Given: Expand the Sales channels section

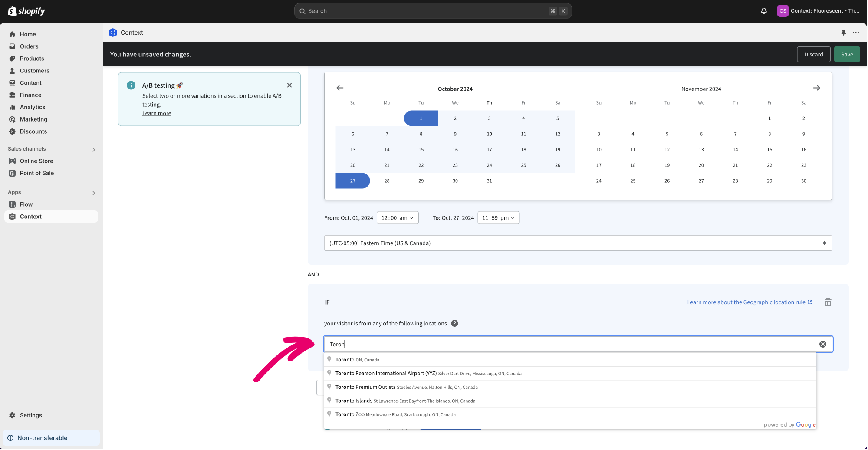Looking at the screenshot, I should coord(94,149).
